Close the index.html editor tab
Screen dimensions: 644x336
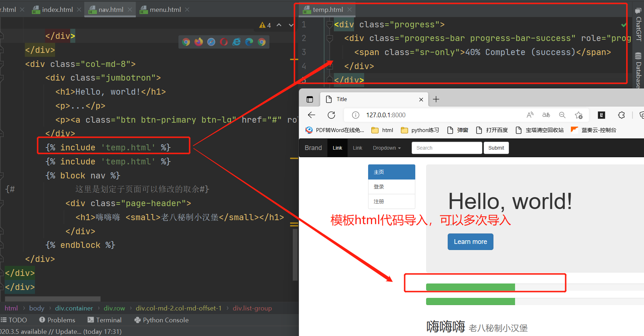79,10
